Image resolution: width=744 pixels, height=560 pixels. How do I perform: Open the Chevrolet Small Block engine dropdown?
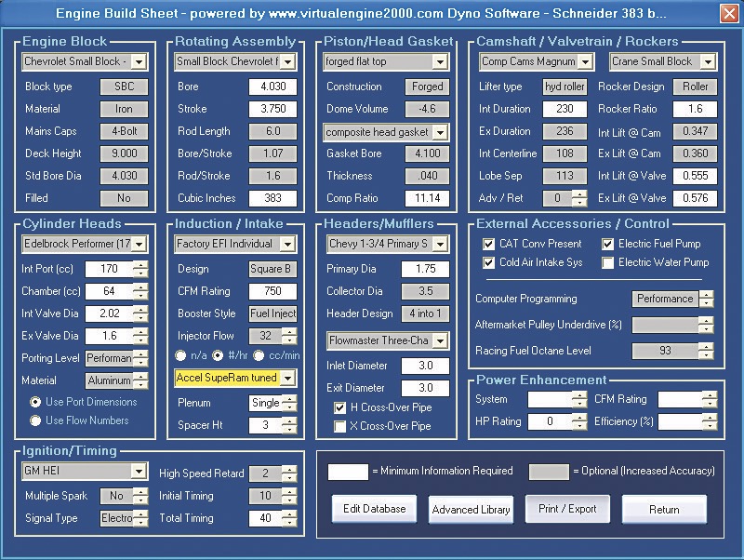click(x=139, y=61)
